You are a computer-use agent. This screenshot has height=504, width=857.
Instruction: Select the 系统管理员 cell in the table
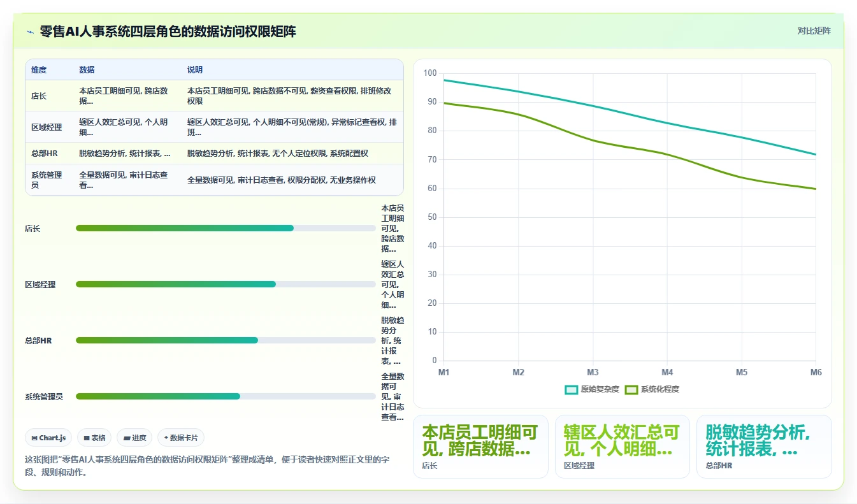(48, 180)
